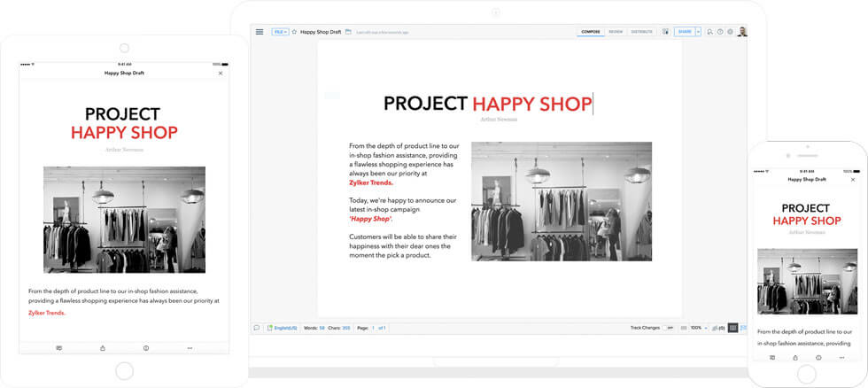This screenshot has height=388, width=868.
Task: Open the 100% zoom level dropdown
Action: [x=698, y=328]
